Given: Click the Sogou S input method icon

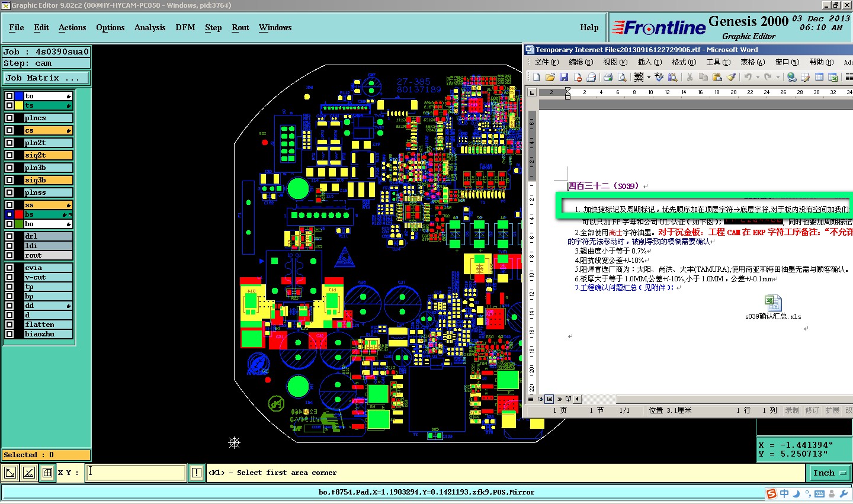Looking at the screenshot, I should (771, 494).
